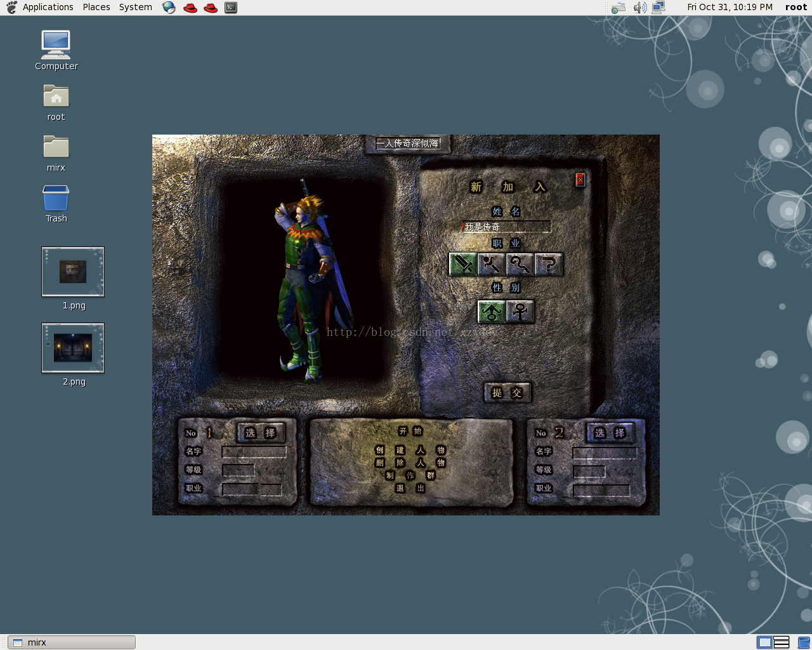
Task: Select the taoist hooked staff class icon
Action: tap(520, 263)
